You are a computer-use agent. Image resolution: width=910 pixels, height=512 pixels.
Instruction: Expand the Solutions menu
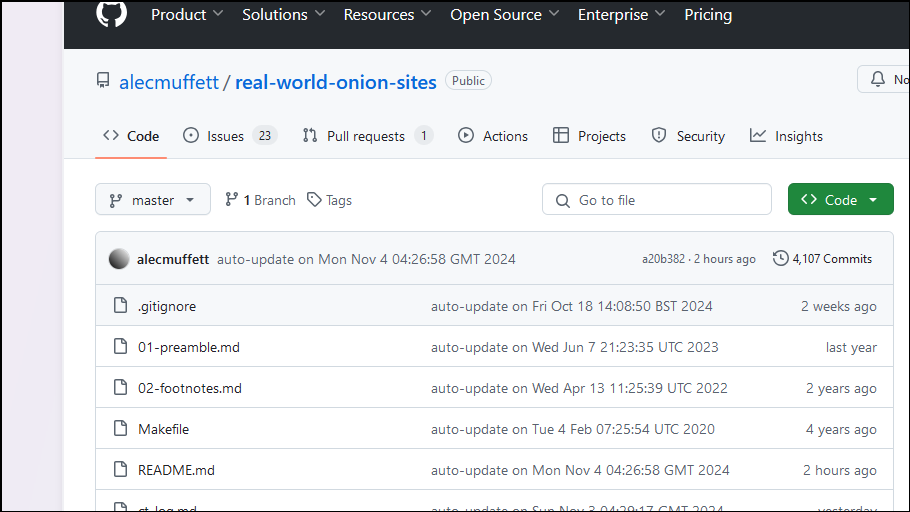(x=283, y=15)
